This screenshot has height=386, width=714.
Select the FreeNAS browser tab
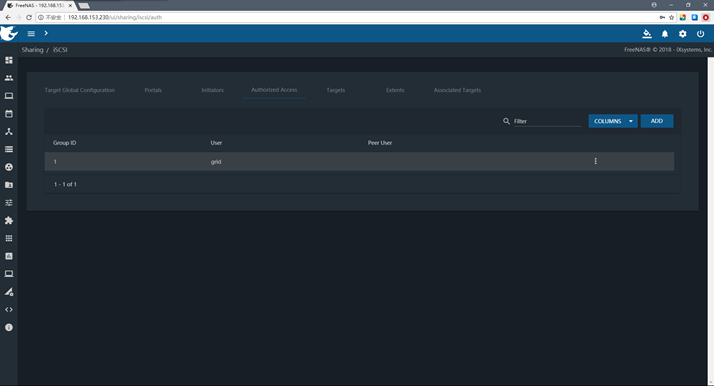39,5
